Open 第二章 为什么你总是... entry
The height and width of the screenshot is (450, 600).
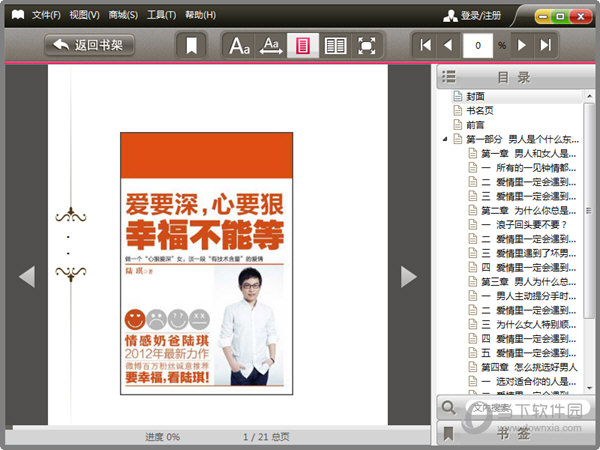point(528,210)
